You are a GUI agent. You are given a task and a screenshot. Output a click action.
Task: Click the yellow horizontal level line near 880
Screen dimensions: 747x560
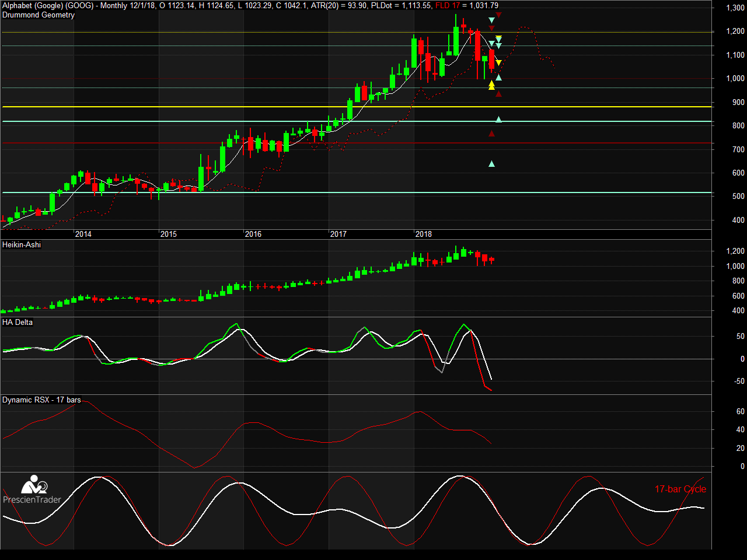[x=357, y=107]
